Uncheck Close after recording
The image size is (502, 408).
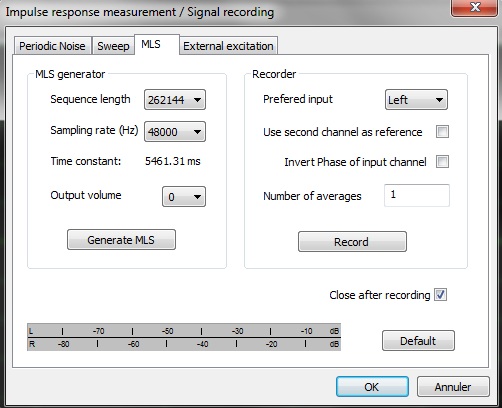440,295
